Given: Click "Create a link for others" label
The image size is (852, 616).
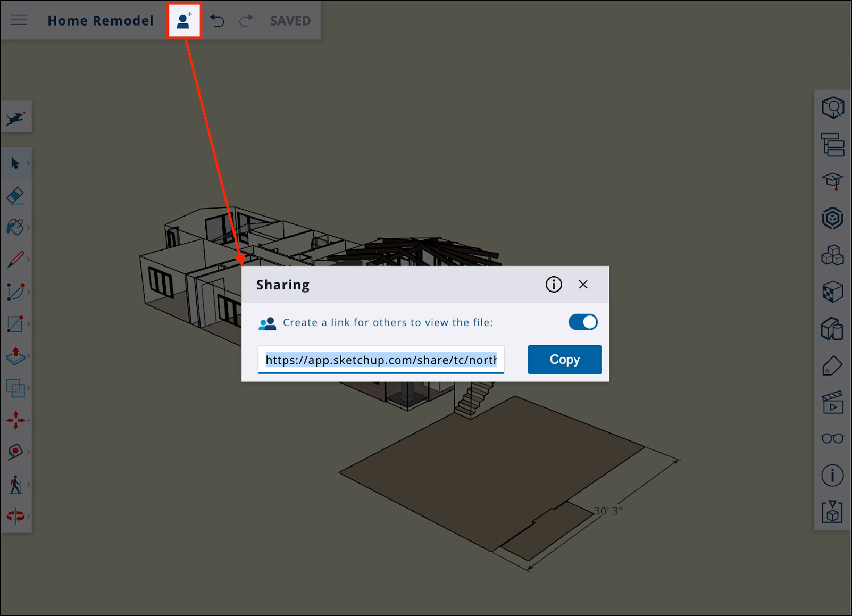Looking at the screenshot, I should (388, 322).
